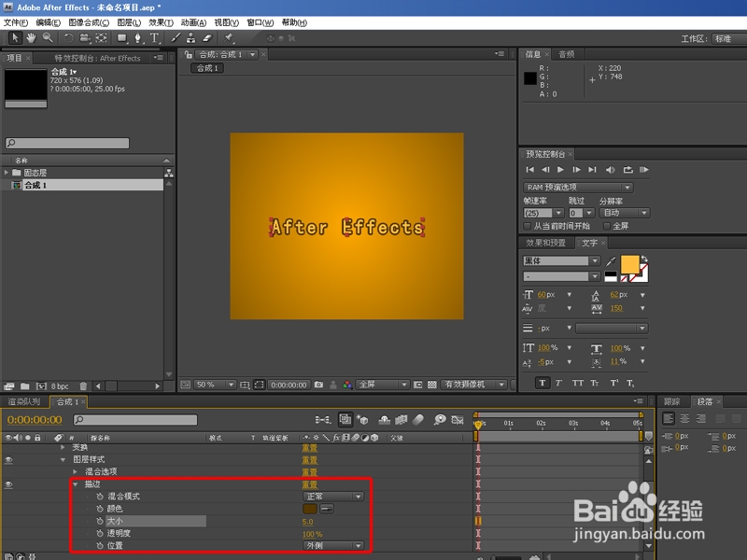The height and width of the screenshot is (560, 747).
Task: Click the 5.0 size value
Action: [x=308, y=522]
